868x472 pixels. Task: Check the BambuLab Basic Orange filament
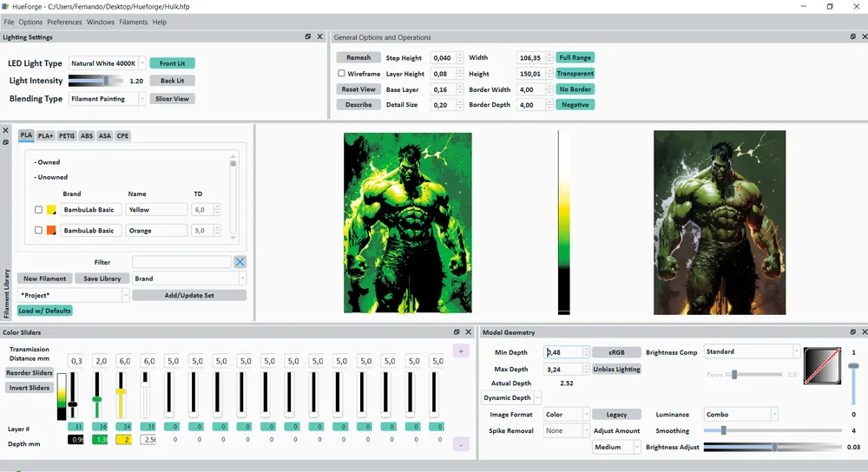[38, 230]
